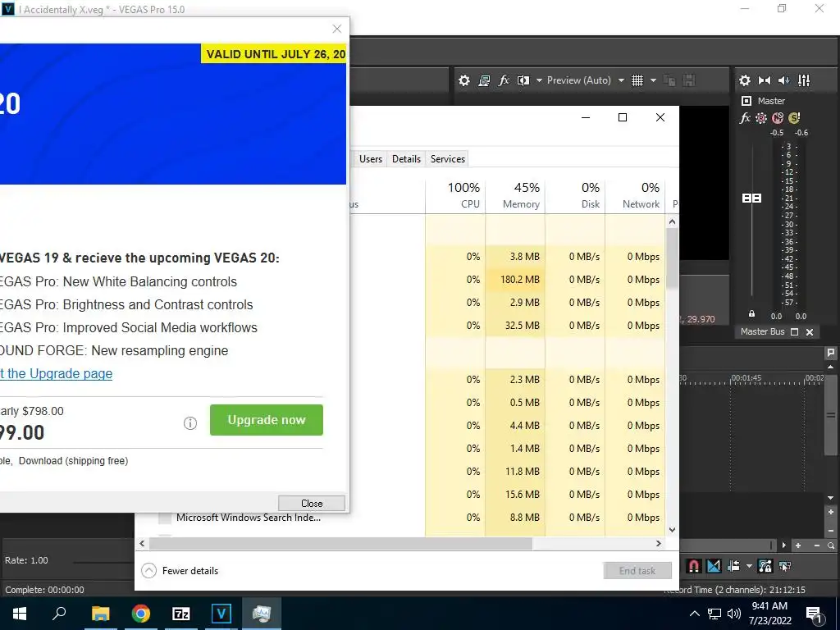Switch to VEGAS Pro taskbar icon
The height and width of the screenshot is (630, 840).
[x=221, y=614]
